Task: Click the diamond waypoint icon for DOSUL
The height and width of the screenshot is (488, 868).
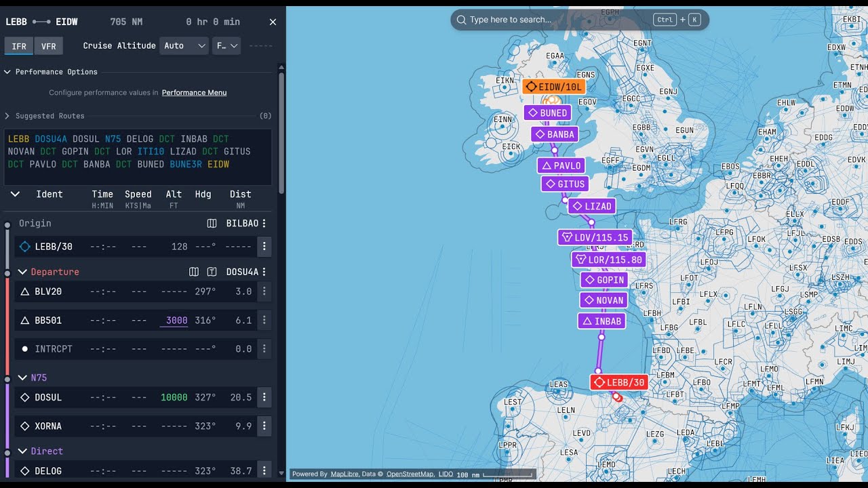Action: tap(25, 397)
